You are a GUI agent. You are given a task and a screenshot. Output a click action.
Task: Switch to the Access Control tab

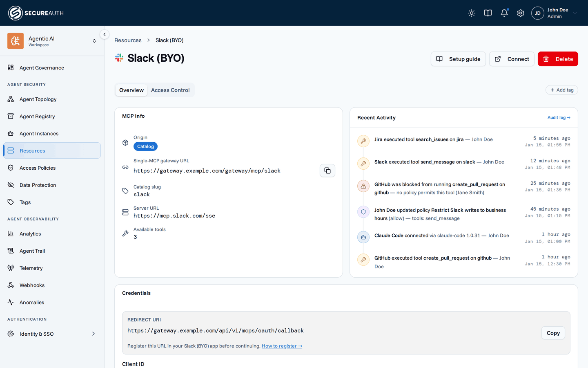170,90
